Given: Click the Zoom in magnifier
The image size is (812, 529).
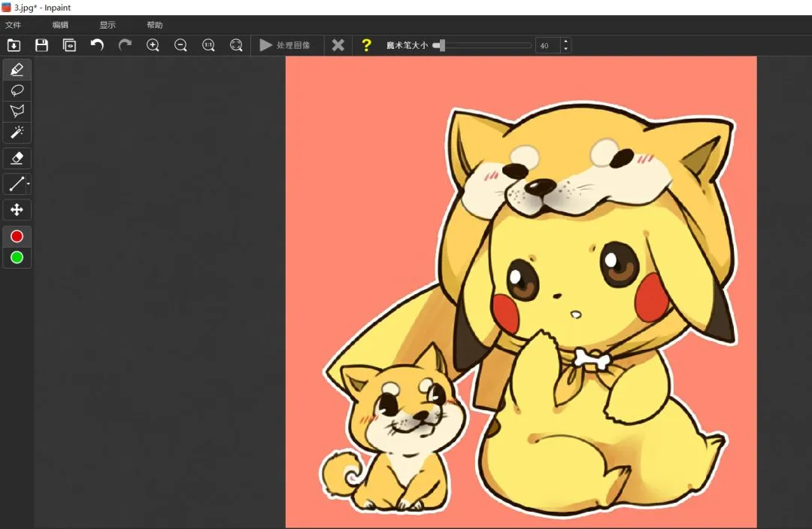Looking at the screenshot, I should [x=153, y=45].
